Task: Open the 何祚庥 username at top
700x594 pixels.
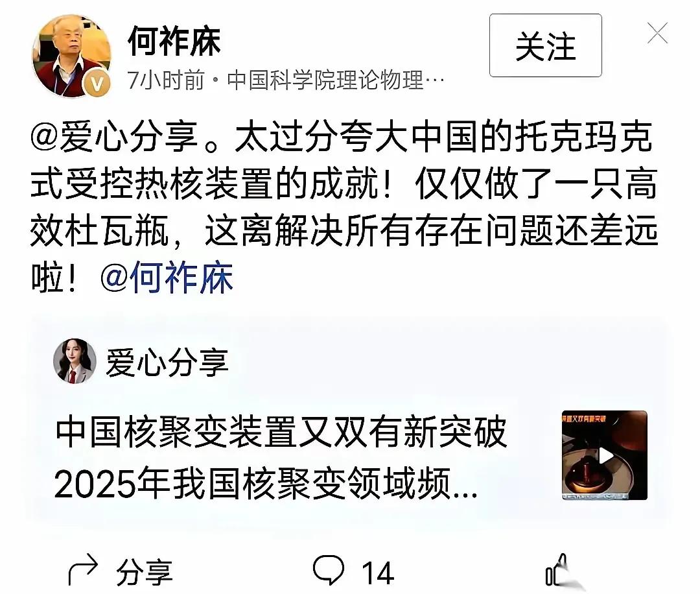Action: point(174,41)
